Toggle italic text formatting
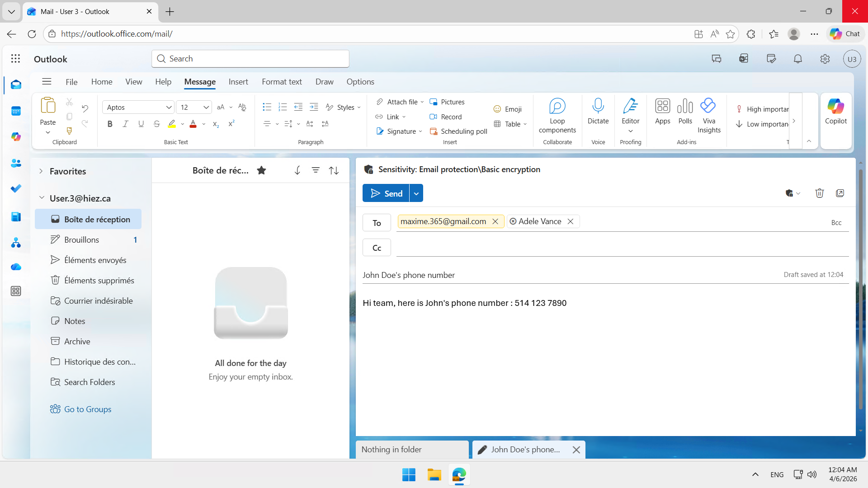 pyautogui.click(x=125, y=124)
